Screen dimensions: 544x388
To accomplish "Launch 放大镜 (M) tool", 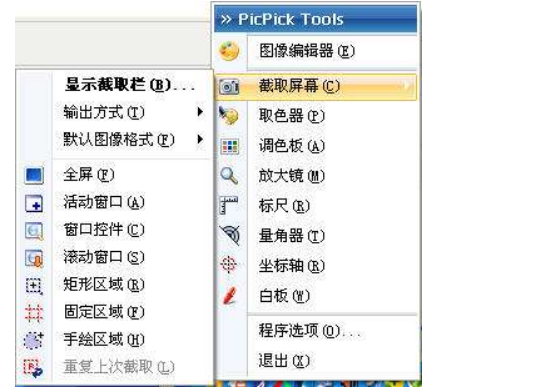I will [x=316, y=176].
